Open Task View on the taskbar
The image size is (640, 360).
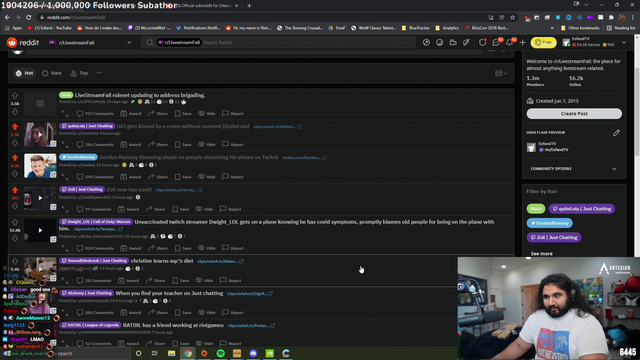coord(154,353)
